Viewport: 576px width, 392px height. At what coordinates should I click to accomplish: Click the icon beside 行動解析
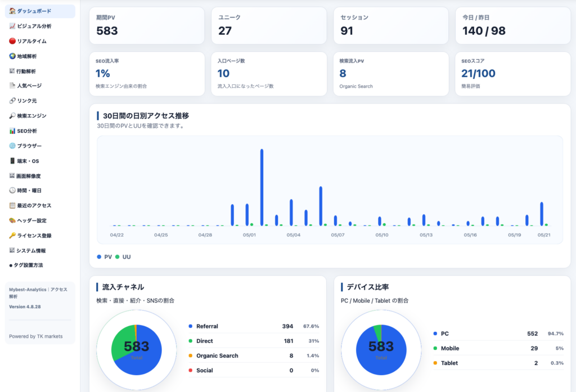tap(12, 71)
